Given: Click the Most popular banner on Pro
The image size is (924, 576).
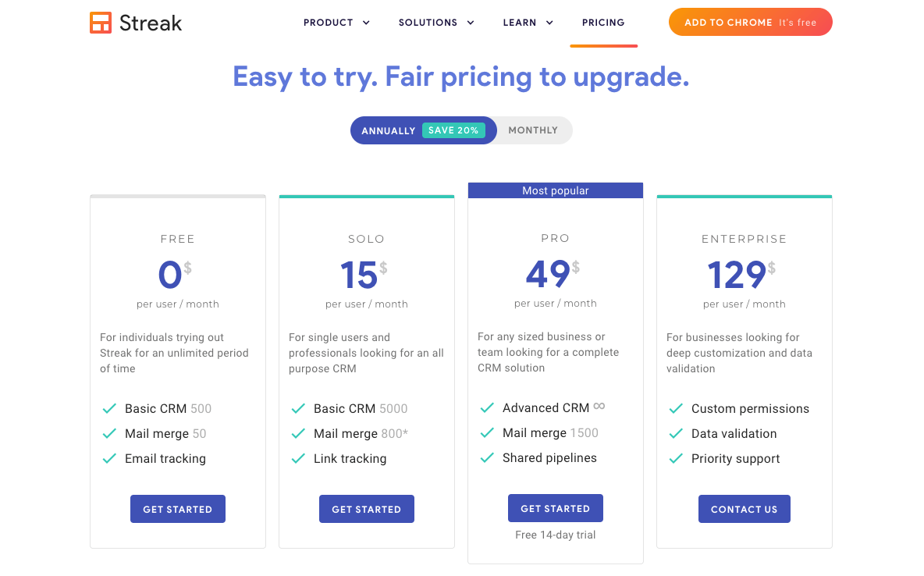Looking at the screenshot, I should point(556,190).
